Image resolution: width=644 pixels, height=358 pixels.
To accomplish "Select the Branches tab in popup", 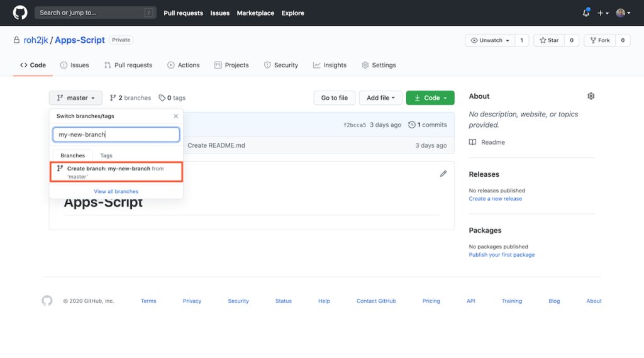I will (x=73, y=155).
